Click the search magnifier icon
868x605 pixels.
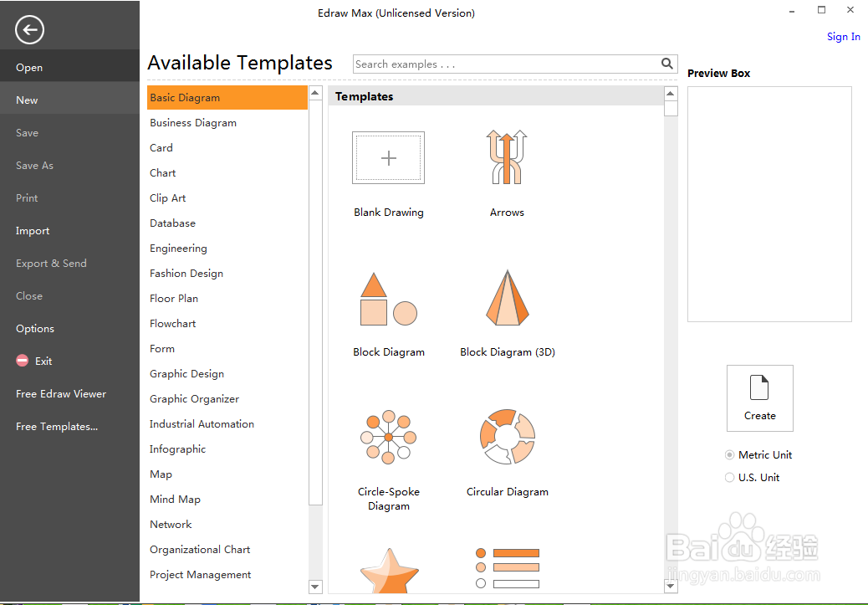[x=667, y=64]
